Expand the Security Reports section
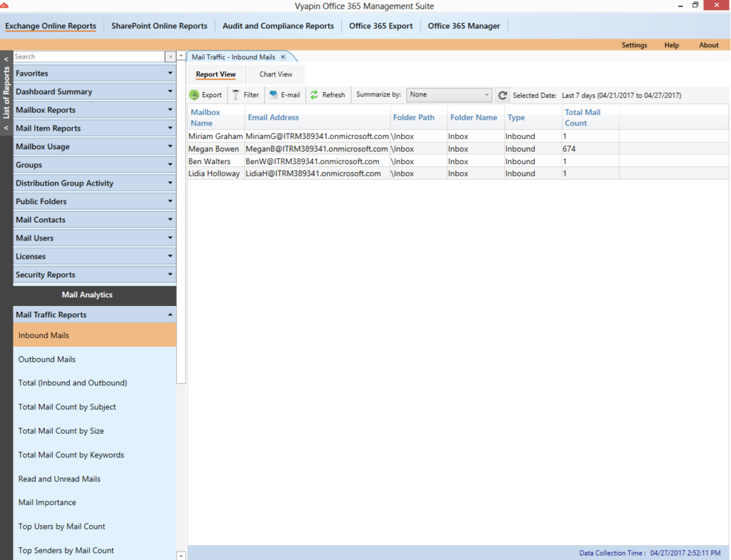 tap(95, 275)
